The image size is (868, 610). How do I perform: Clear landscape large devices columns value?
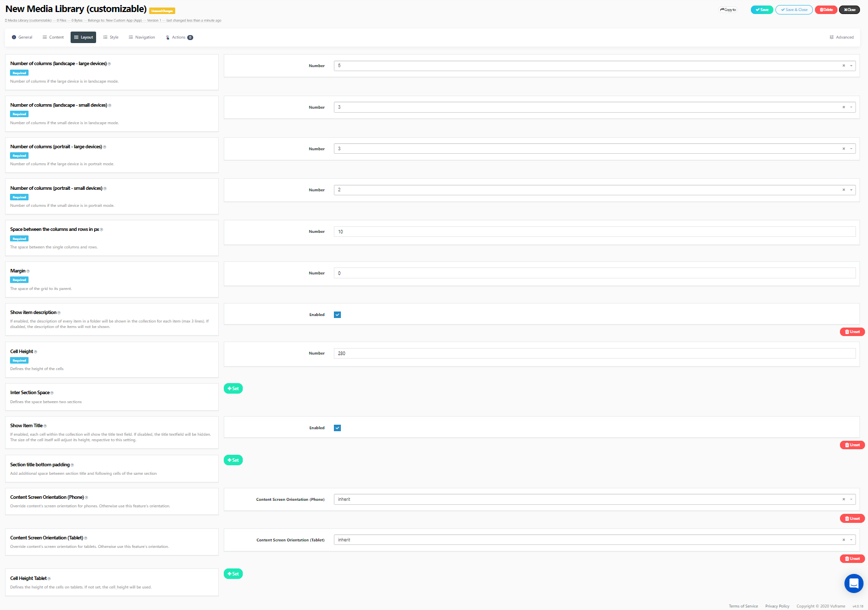pos(843,66)
